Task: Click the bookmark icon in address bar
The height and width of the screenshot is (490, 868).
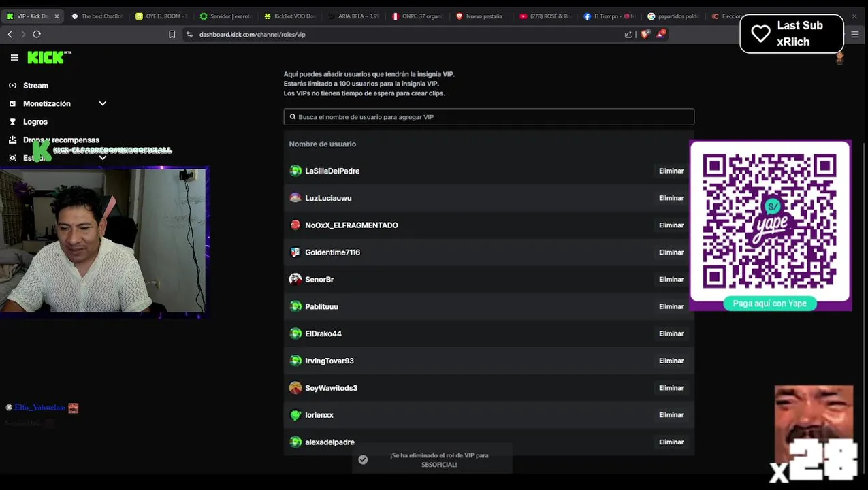Action: click(172, 34)
